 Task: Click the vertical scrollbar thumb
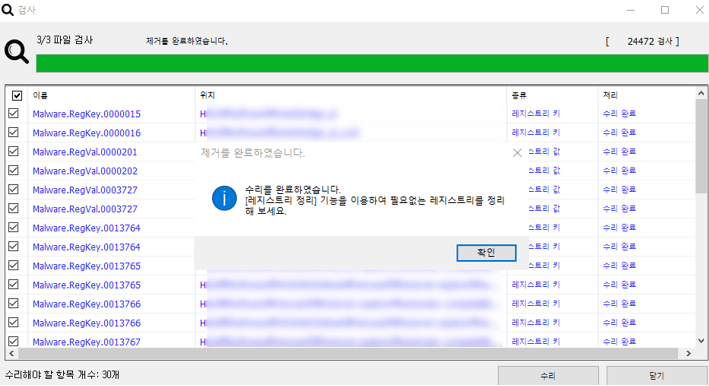click(x=701, y=147)
